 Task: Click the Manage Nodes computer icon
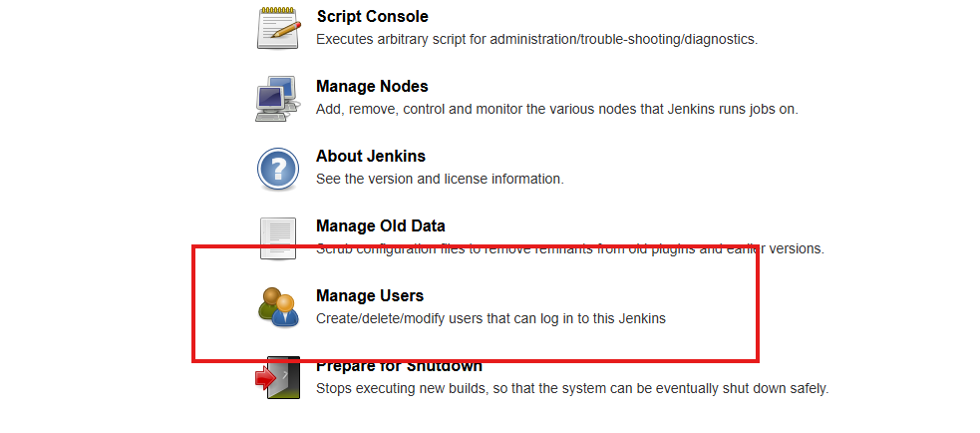point(278,99)
